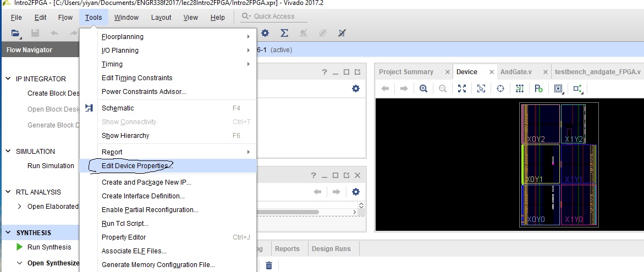Click the Zoom Fit icon in Device toolbar

pyautogui.click(x=462, y=88)
